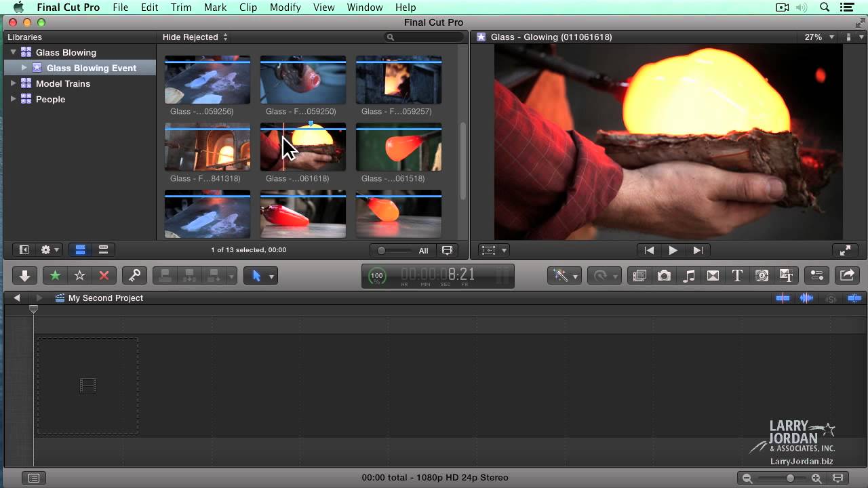This screenshot has height=488, width=868.
Task: Open the Titles browser T icon
Action: [x=737, y=276]
